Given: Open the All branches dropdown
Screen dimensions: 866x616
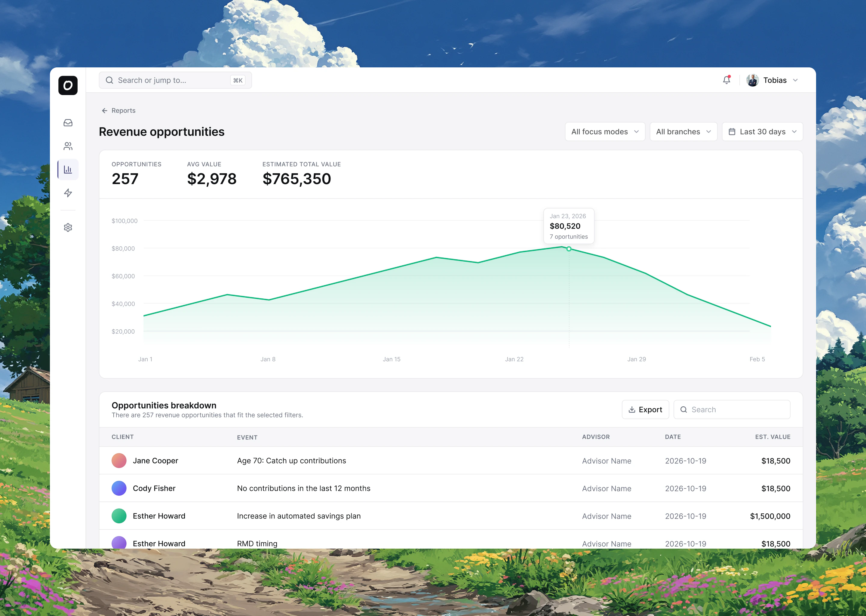Looking at the screenshot, I should [683, 132].
